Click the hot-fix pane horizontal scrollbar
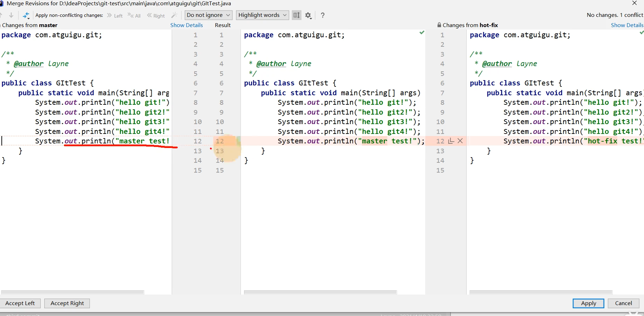Screen dimensions: 644x316 541,292
